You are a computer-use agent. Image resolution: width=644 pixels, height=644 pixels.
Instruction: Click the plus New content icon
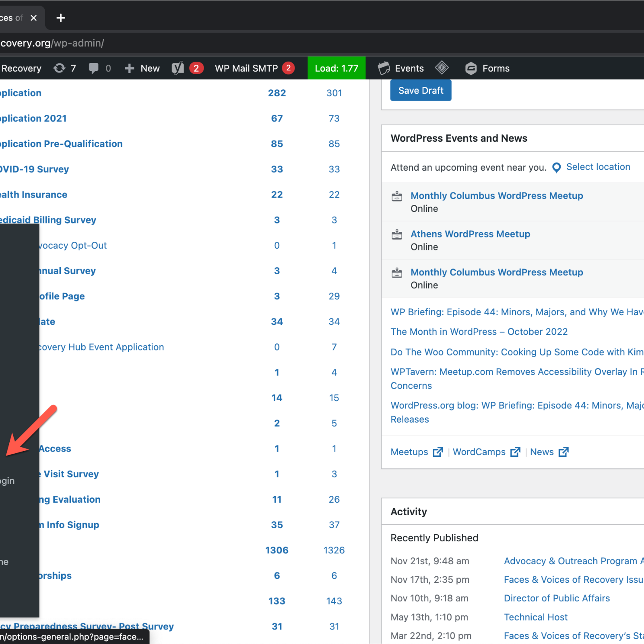point(129,68)
